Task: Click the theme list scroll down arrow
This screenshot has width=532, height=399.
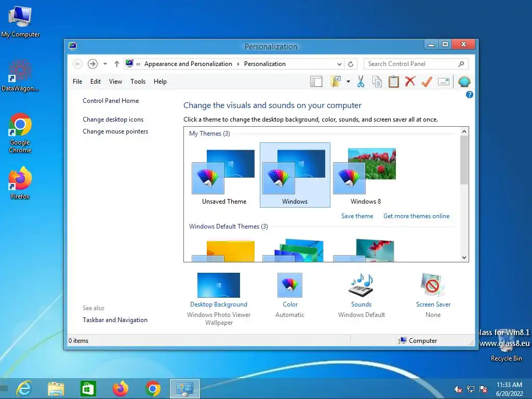Action: pos(464,258)
